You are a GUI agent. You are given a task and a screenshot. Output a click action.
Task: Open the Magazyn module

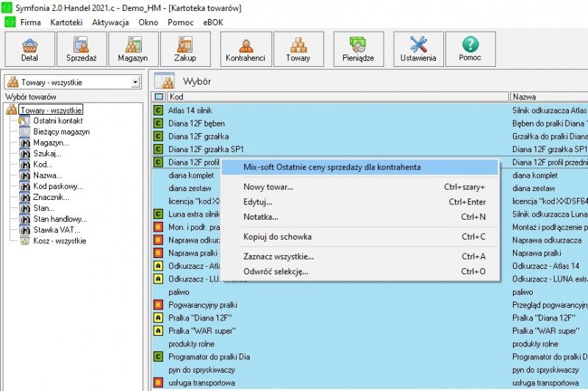(x=133, y=49)
